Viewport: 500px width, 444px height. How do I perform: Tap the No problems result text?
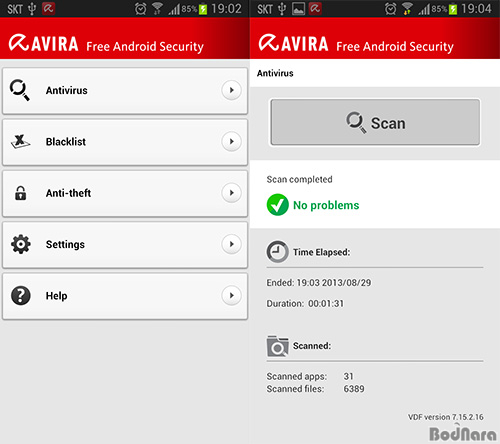326,205
